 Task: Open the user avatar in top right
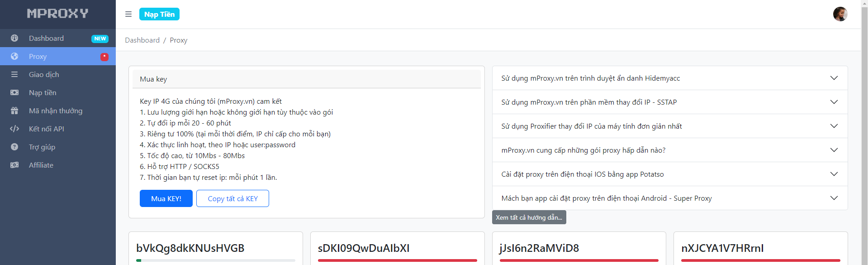click(840, 14)
